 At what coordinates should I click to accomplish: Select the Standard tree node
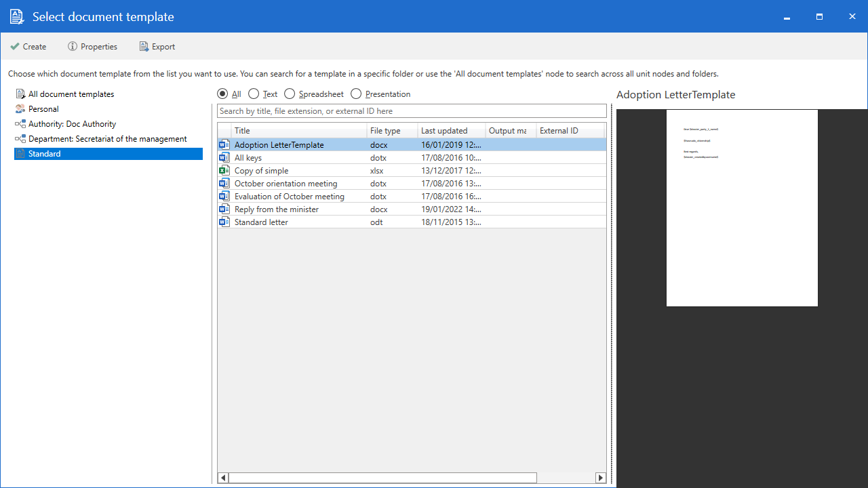[x=108, y=154]
